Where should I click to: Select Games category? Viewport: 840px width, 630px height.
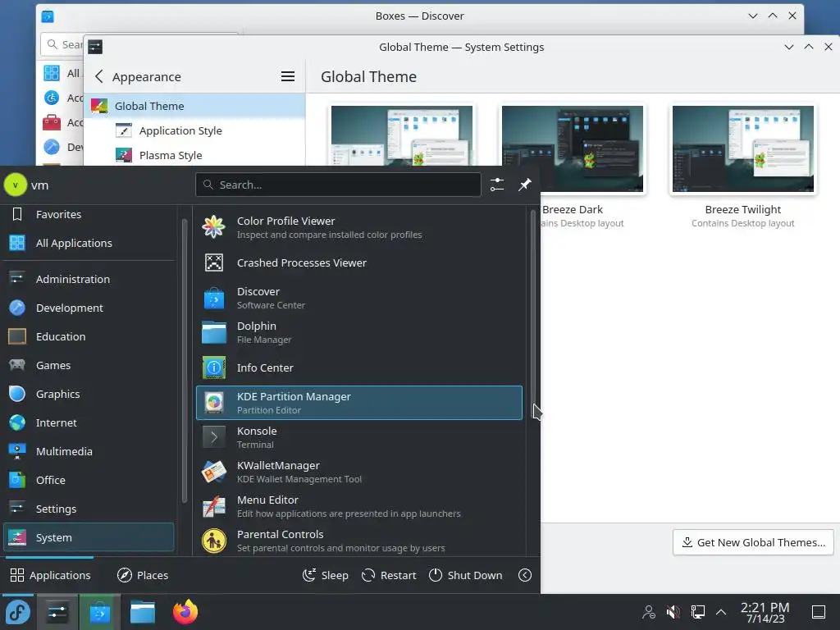[x=89, y=365]
